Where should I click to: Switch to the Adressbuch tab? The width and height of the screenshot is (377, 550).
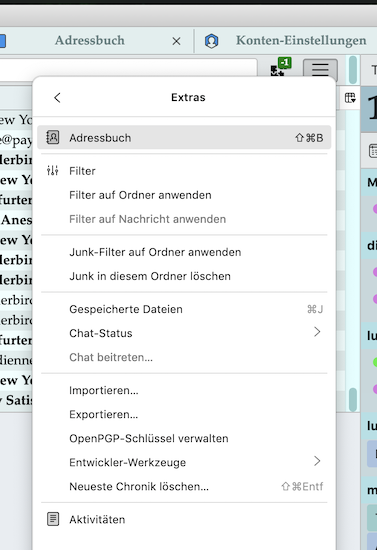coord(90,41)
